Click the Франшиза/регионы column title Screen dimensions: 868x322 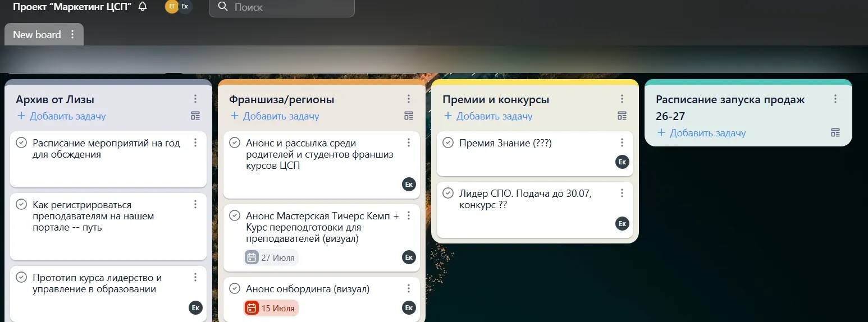pyautogui.click(x=281, y=99)
